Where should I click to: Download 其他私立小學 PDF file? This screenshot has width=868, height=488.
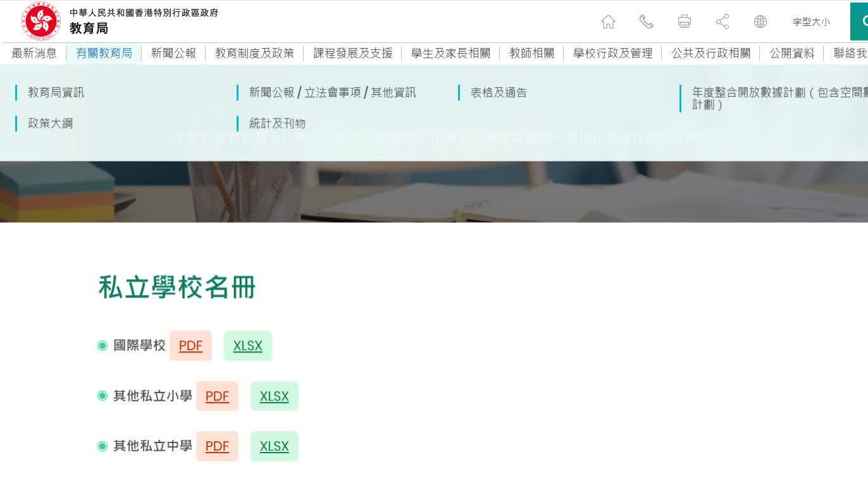217,396
